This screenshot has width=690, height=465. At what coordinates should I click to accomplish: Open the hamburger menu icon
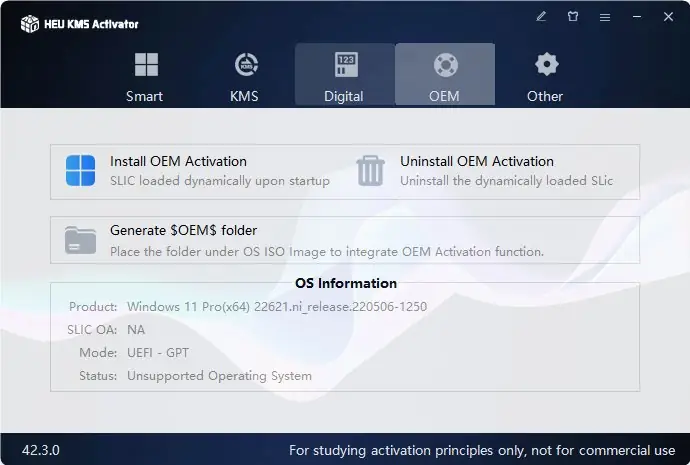(x=605, y=17)
